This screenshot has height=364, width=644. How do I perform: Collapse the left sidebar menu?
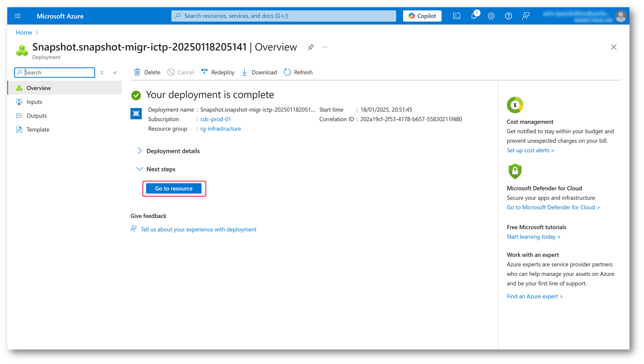point(115,73)
